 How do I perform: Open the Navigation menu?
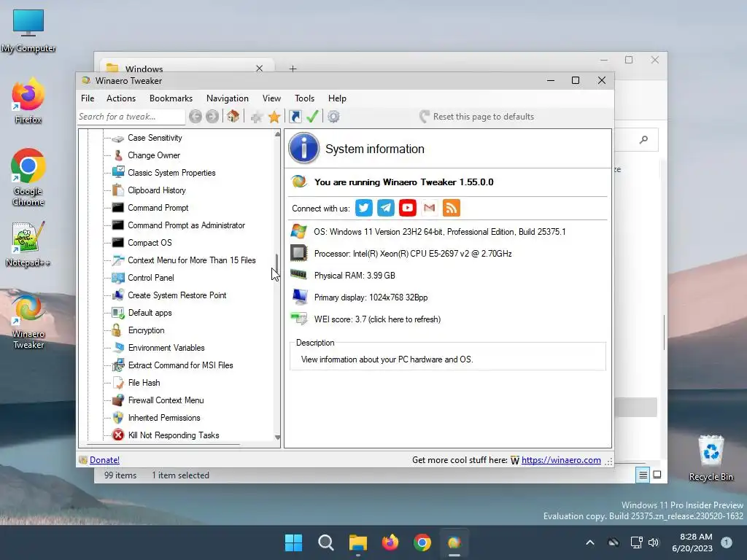pyautogui.click(x=228, y=98)
